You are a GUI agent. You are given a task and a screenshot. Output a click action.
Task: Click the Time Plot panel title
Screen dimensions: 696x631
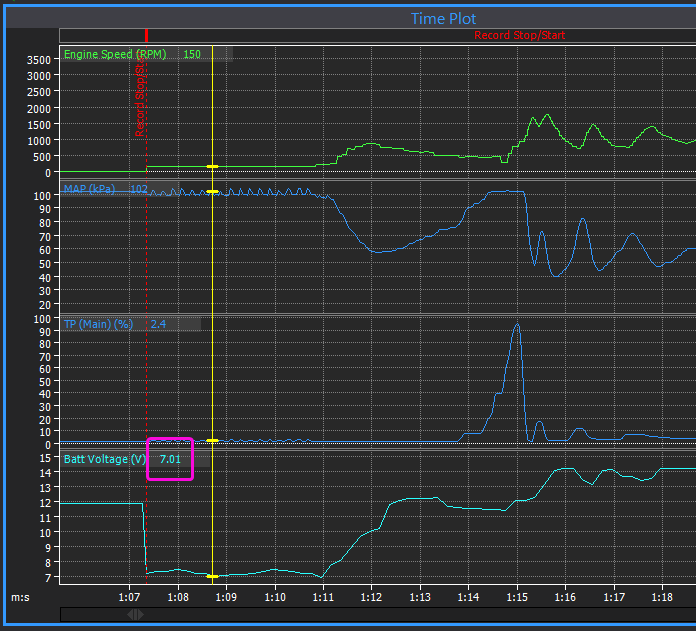[443, 19]
